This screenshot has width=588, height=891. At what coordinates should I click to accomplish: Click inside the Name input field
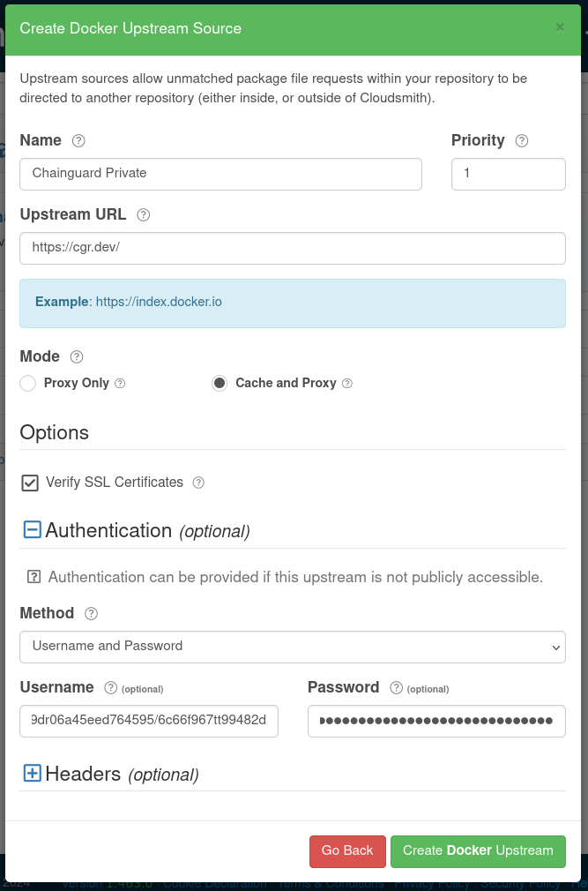pyautogui.click(x=220, y=174)
